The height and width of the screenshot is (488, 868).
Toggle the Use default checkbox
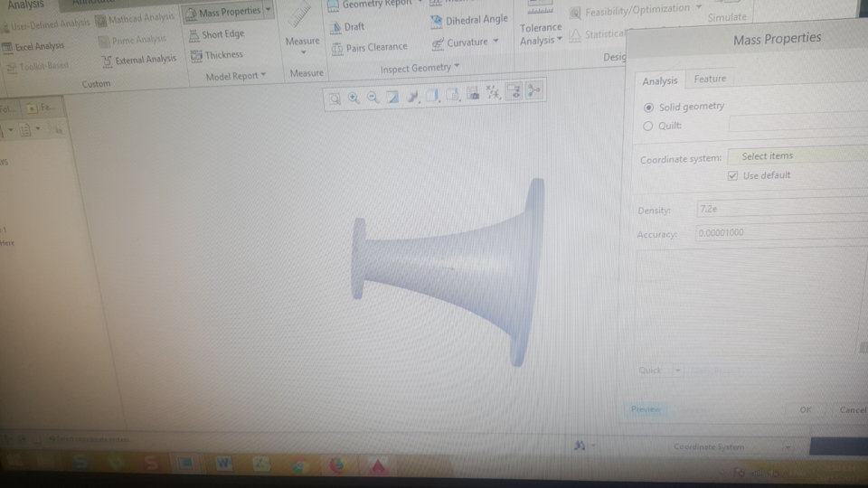pos(733,176)
